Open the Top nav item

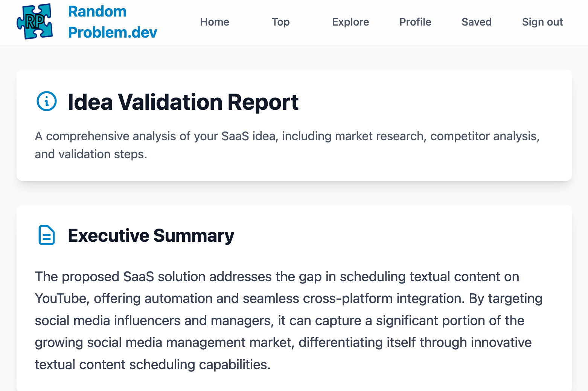[281, 22]
